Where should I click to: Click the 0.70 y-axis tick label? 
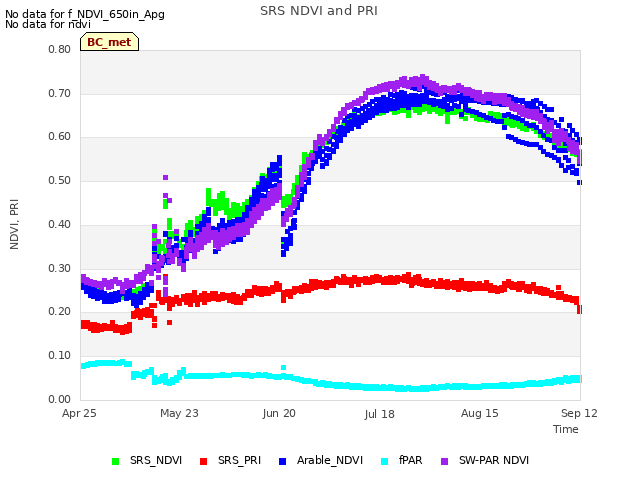click(x=60, y=93)
